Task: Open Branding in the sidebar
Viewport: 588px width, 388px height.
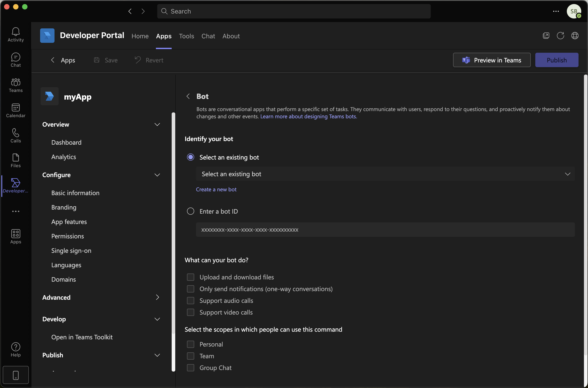Action: (x=64, y=207)
